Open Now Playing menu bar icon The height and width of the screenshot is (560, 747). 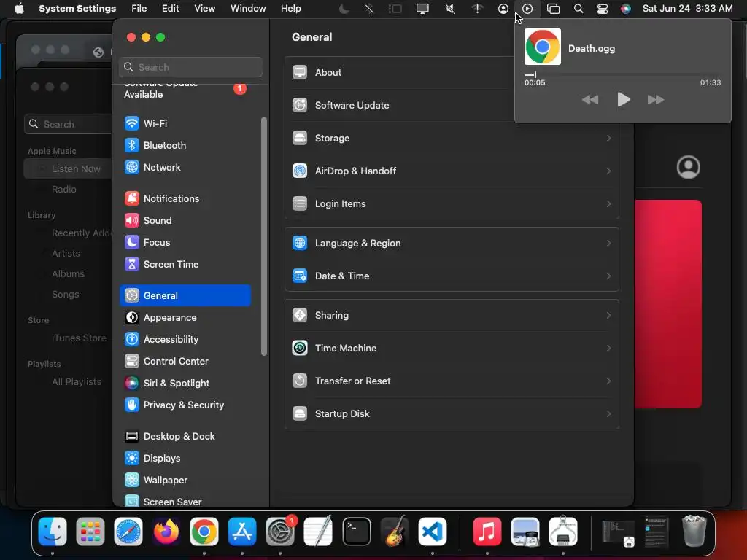(527, 9)
